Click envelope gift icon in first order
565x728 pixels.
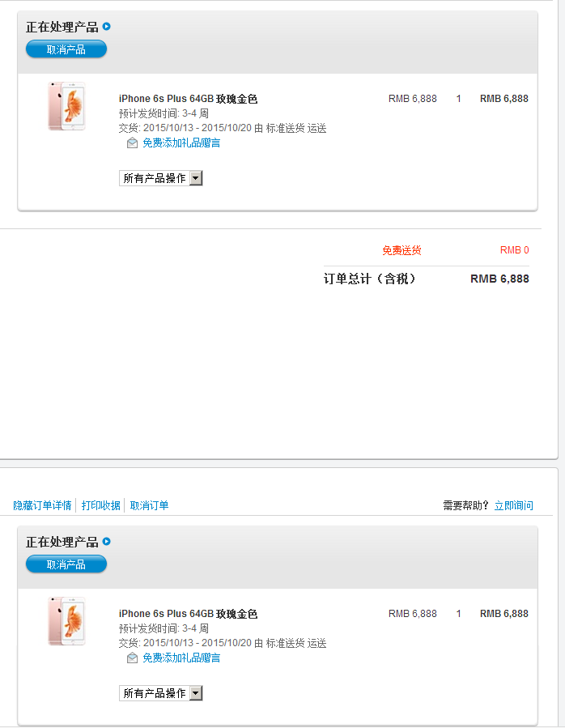(132, 143)
